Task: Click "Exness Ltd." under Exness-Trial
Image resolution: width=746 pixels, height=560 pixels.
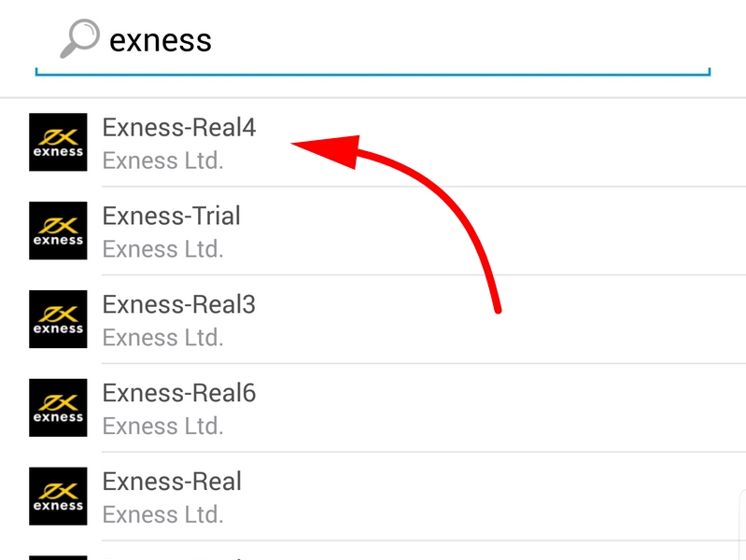Action: [162, 249]
